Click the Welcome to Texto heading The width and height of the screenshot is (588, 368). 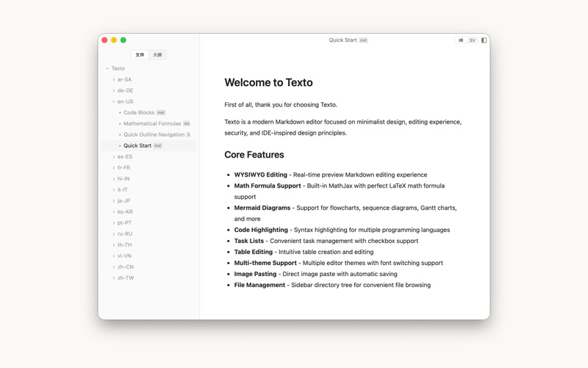point(268,82)
